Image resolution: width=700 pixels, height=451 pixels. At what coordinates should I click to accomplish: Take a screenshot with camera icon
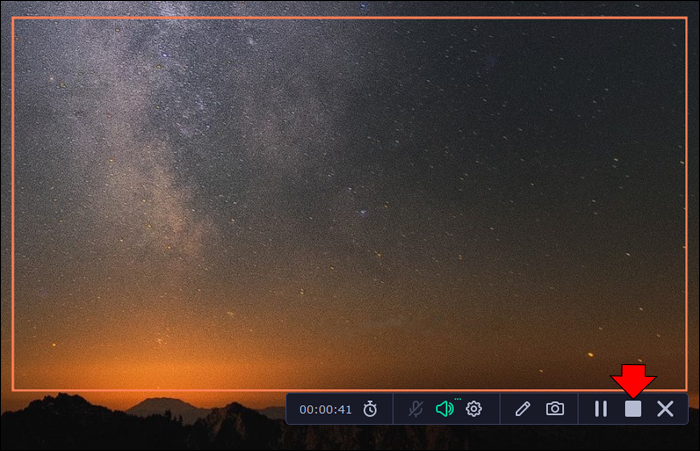tap(555, 409)
